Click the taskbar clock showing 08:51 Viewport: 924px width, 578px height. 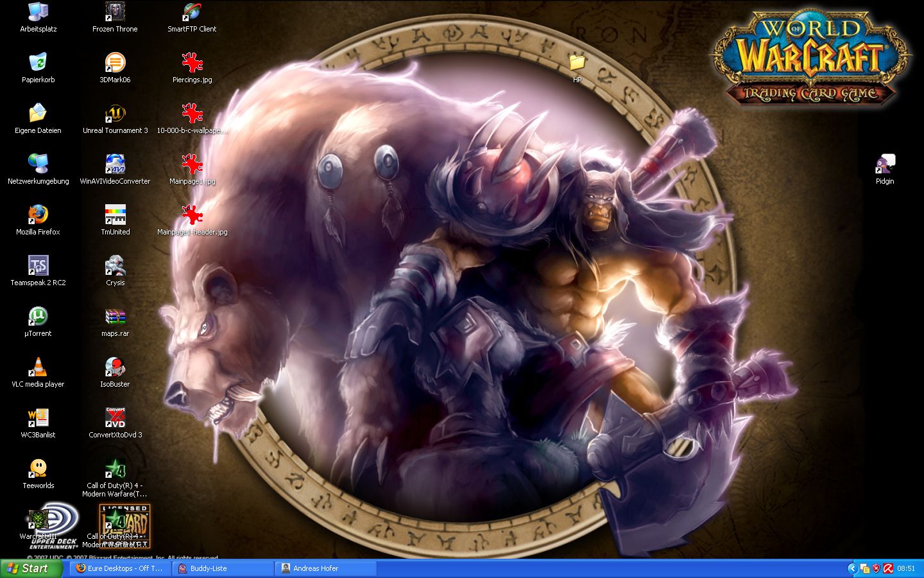pyautogui.click(x=906, y=568)
